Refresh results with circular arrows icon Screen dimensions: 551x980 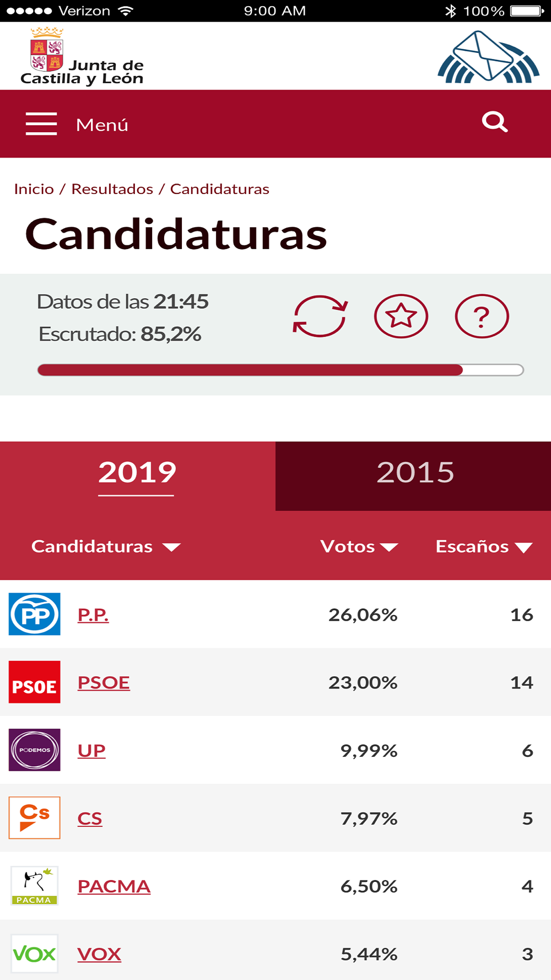pos(320,316)
